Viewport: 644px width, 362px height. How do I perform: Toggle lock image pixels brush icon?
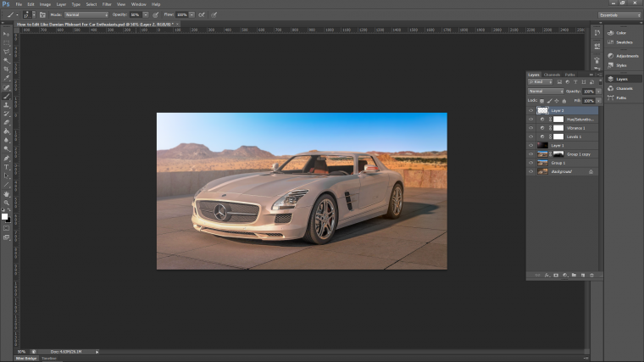click(x=549, y=101)
